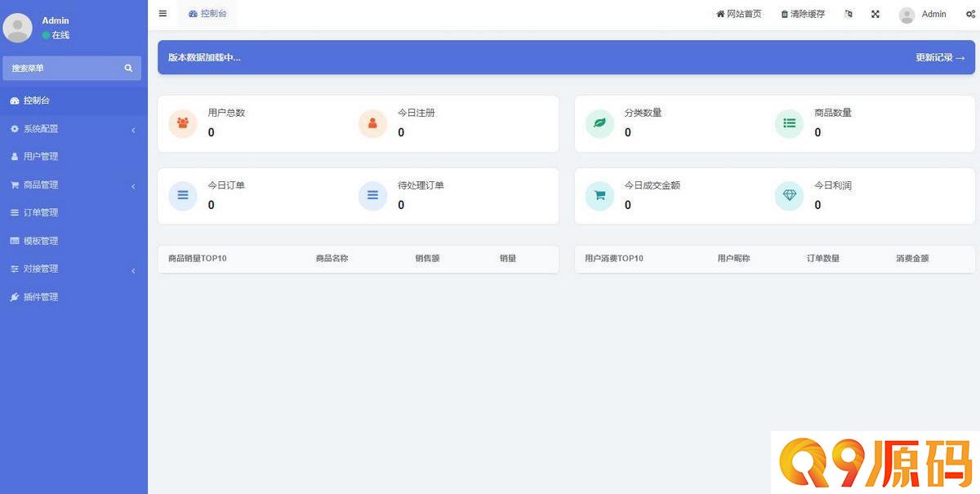Viewport: 980px width, 494px height.
Task: Open the 控制台 tab at top
Action: [207, 14]
